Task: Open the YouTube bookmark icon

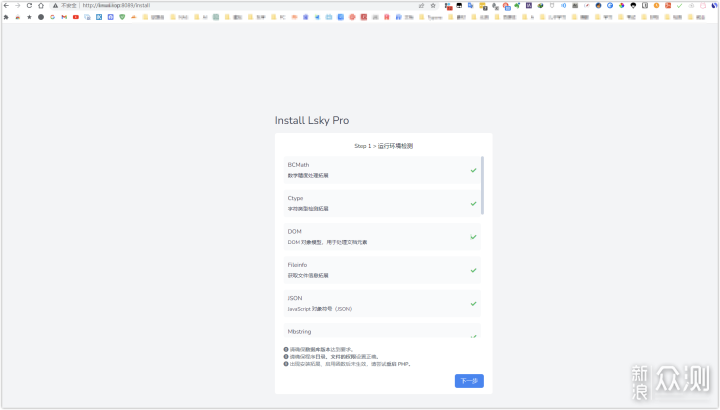Action: click(76, 17)
